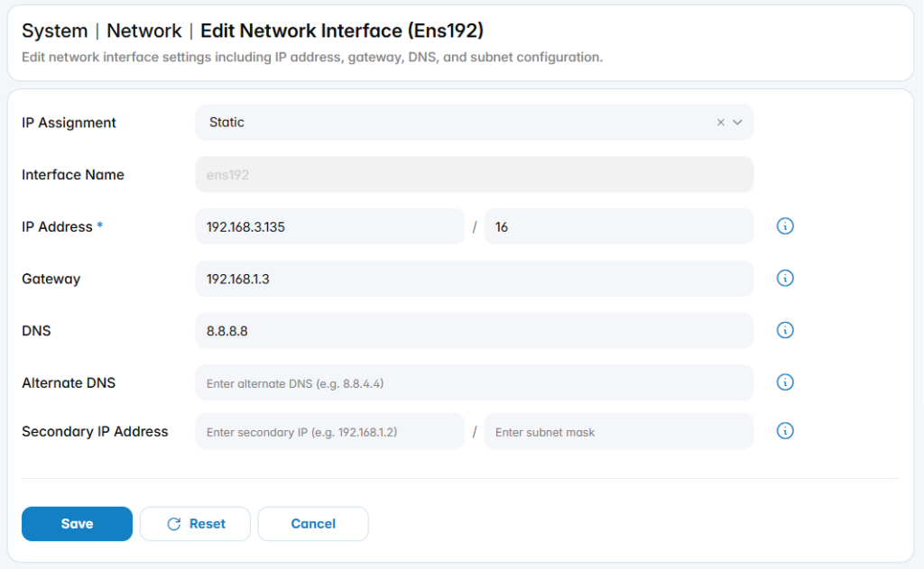Clear the Static selection with the X icon
The height and width of the screenshot is (569, 924).
coord(721,123)
